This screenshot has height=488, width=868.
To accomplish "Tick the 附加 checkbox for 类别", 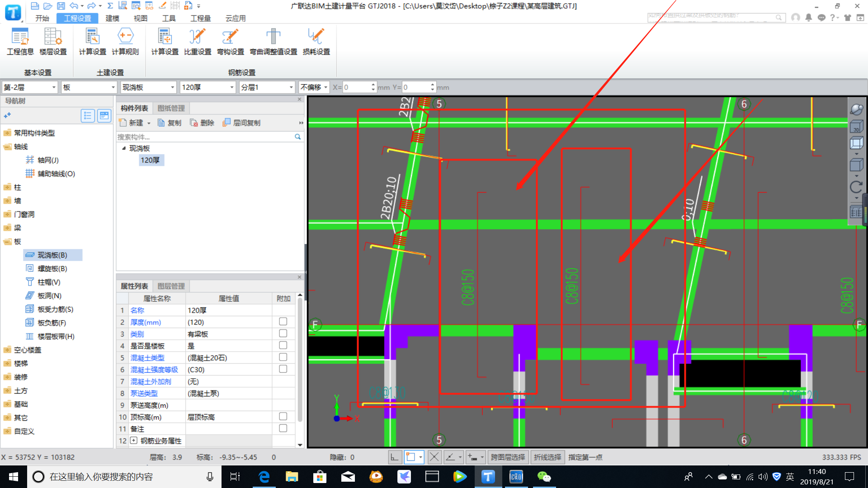I will point(283,333).
